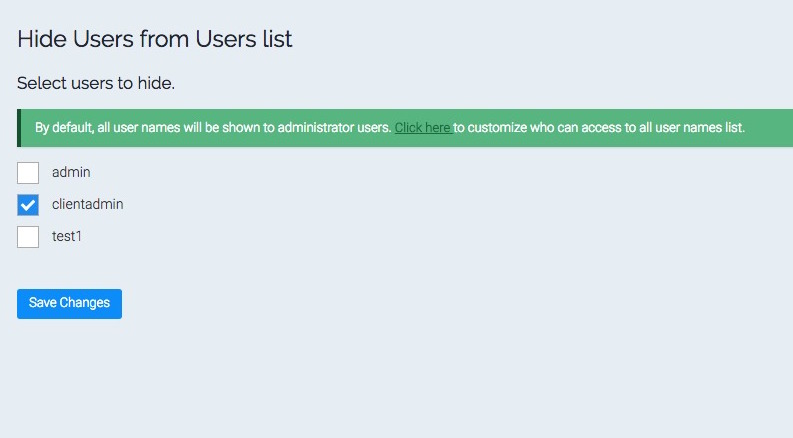Click "to customize who can access" notice text
Image resolution: width=793 pixels, height=438 pixels.
(537, 127)
